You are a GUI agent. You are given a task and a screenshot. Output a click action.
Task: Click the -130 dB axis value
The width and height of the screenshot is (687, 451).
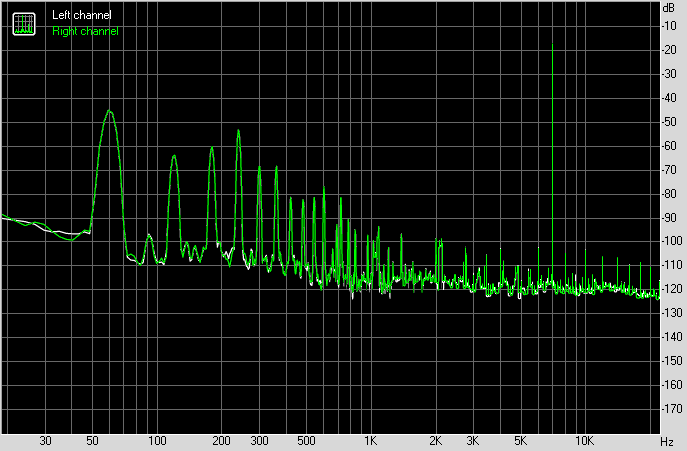pos(672,313)
